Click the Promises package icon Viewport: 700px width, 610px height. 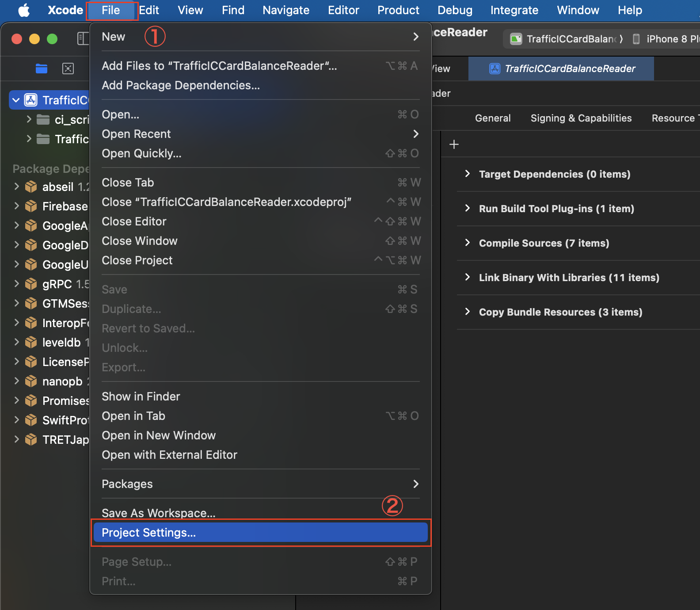(31, 401)
